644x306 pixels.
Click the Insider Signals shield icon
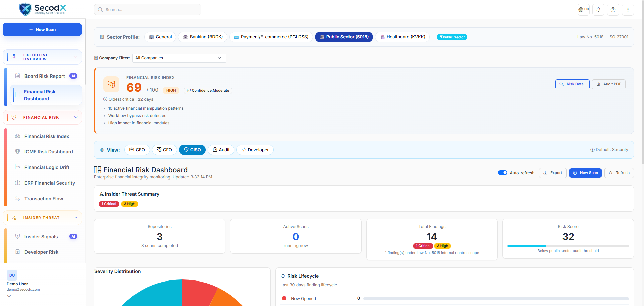tap(18, 236)
